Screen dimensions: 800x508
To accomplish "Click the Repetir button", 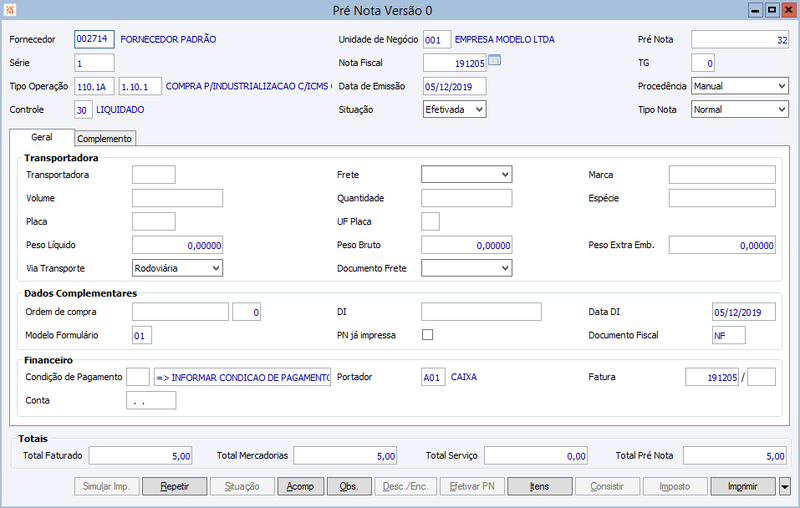I will pos(174,487).
